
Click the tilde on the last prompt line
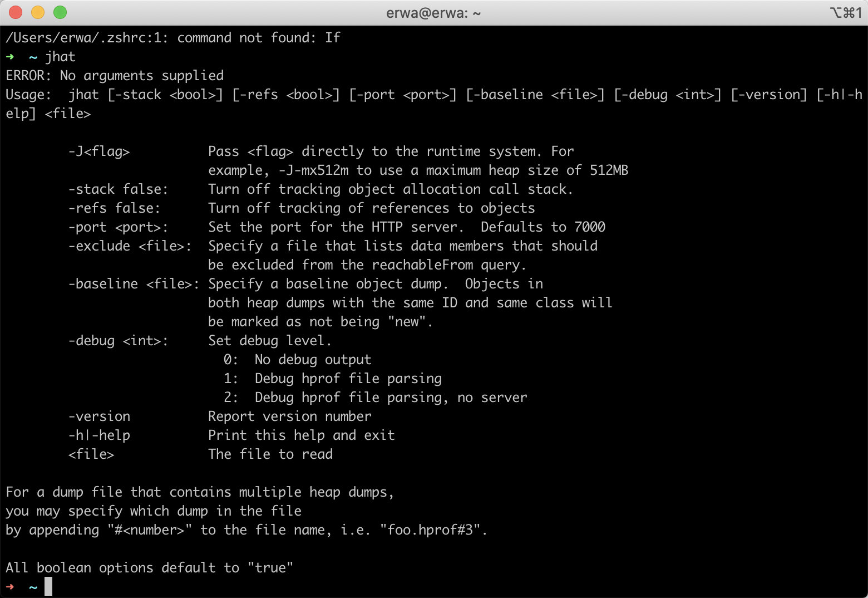(33, 587)
